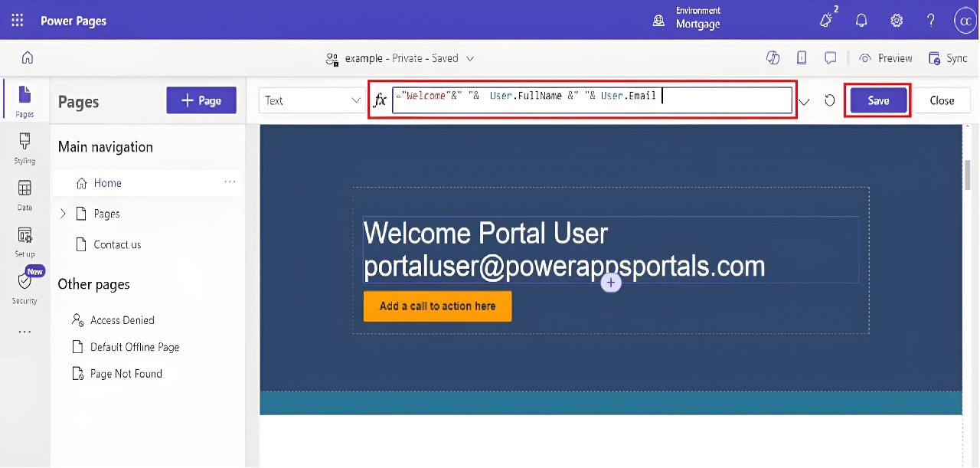Open the Home page ellipsis menu
The height and width of the screenshot is (468, 980).
pos(230,182)
